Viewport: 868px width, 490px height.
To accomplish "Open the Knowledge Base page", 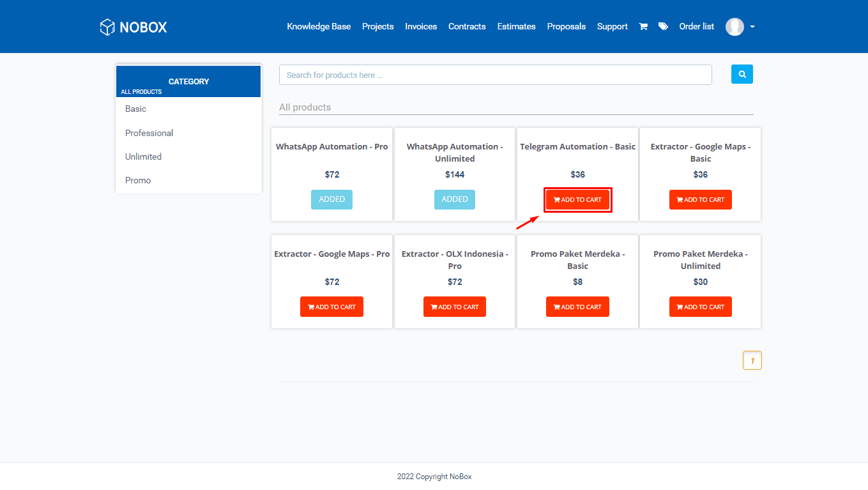I will tap(319, 26).
